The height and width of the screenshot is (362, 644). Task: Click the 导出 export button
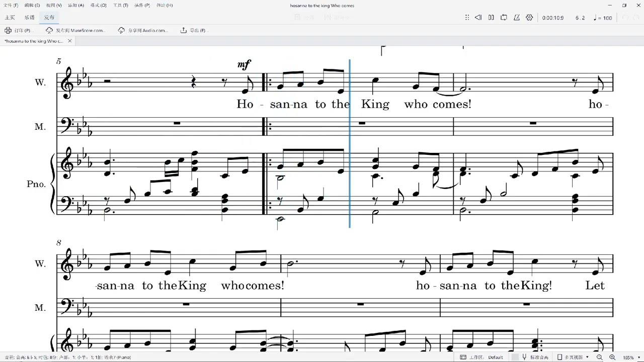[x=193, y=30]
